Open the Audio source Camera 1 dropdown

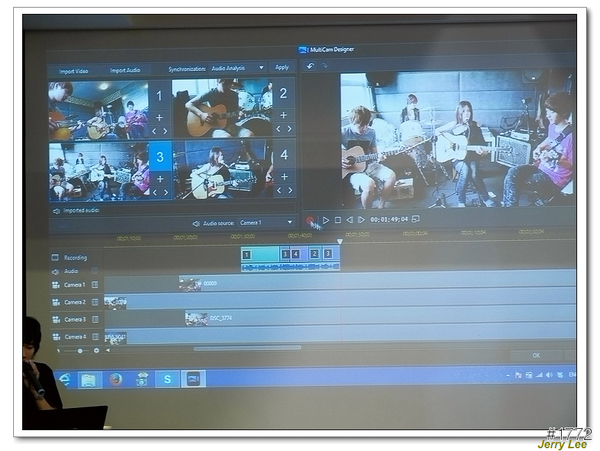266,222
